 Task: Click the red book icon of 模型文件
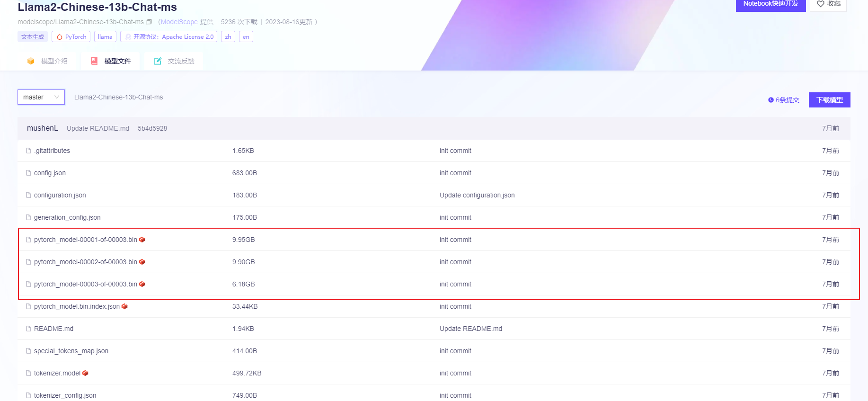pos(94,61)
